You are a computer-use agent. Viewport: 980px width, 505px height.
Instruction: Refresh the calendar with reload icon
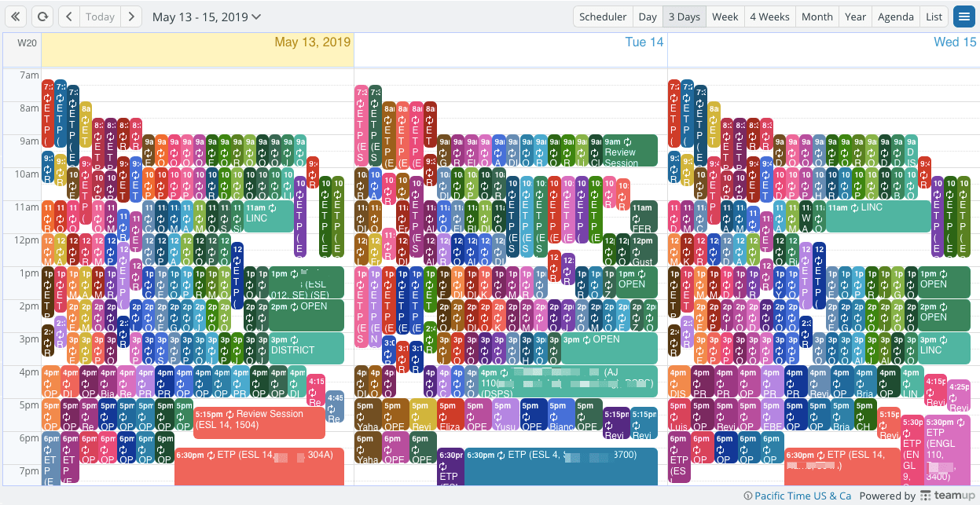tap(42, 16)
